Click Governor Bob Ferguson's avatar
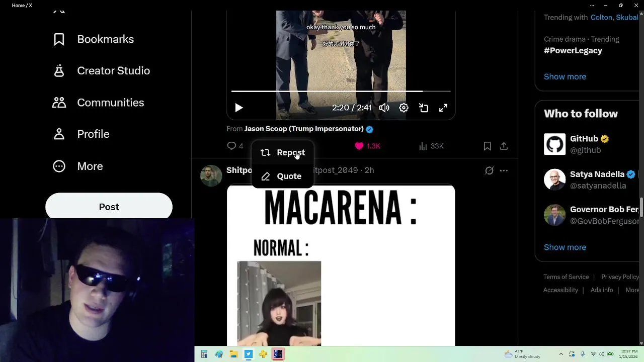The width and height of the screenshot is (644, 362). (x=554, y=215)
